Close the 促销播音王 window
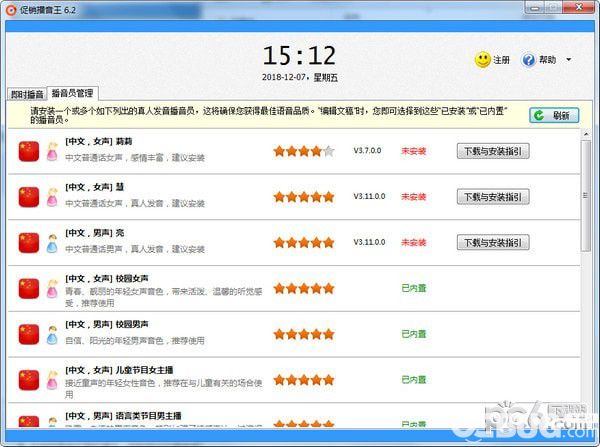 [579, 7]
